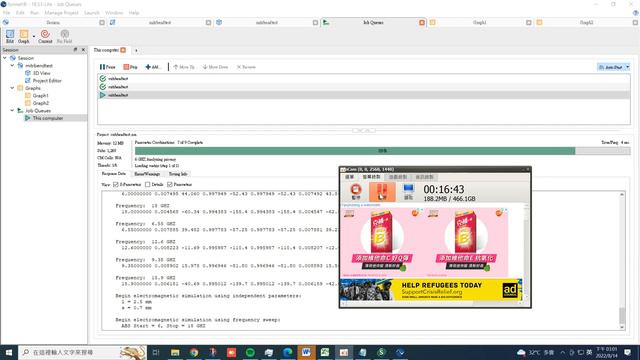Open the Help menu

click(134, 13)
